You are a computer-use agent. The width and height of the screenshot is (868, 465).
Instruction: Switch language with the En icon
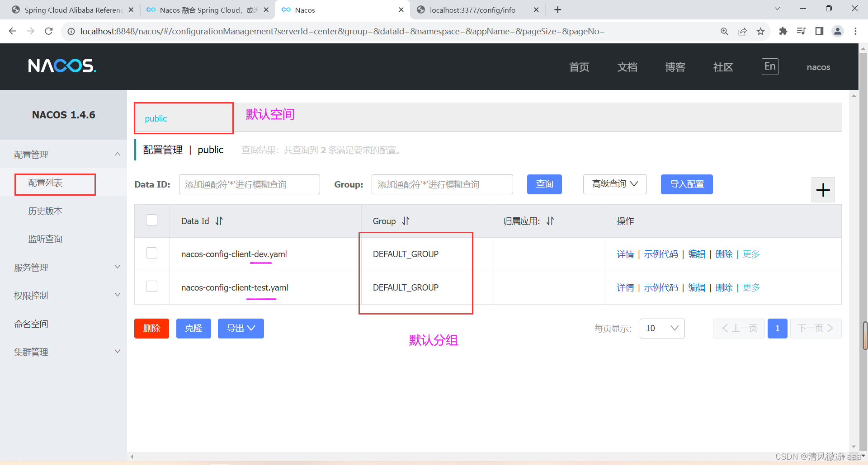(x=770, y=66)
